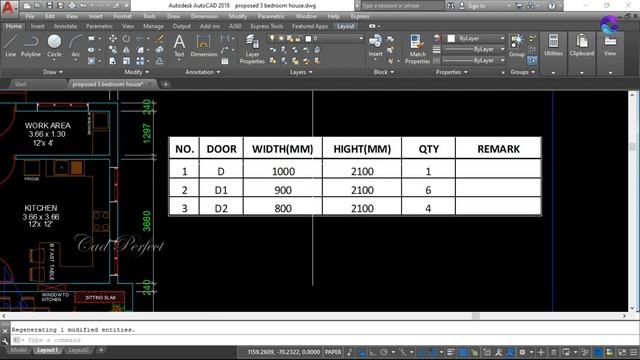640x360 pixels.
Task: Switch to the Model tab
Action: point(18,350)
